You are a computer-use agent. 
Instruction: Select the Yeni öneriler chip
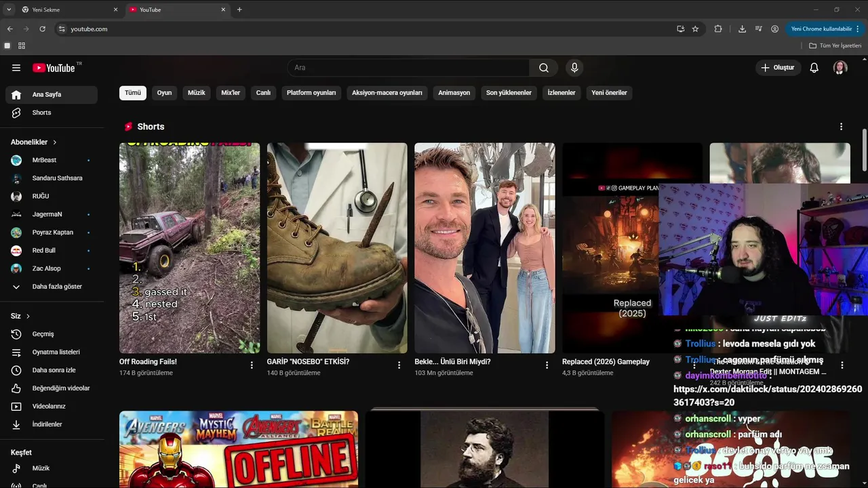coord(609,93)
